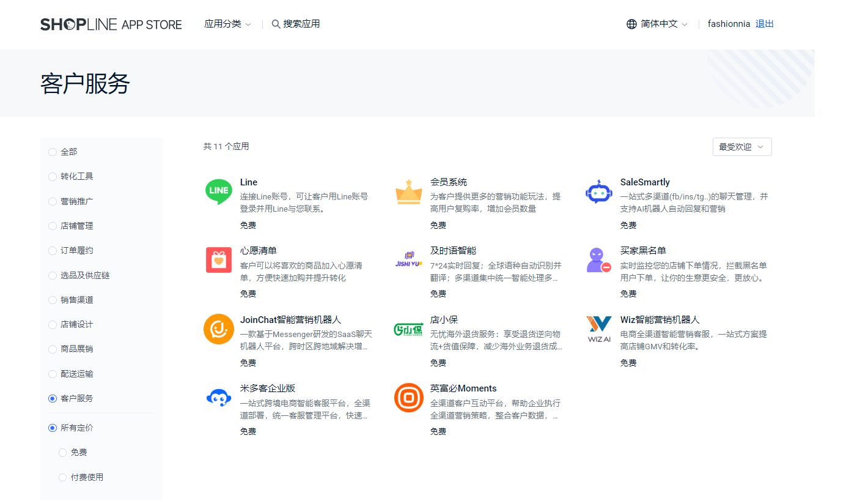
Task: Click the green Line app icon
Action: (218, 191)
